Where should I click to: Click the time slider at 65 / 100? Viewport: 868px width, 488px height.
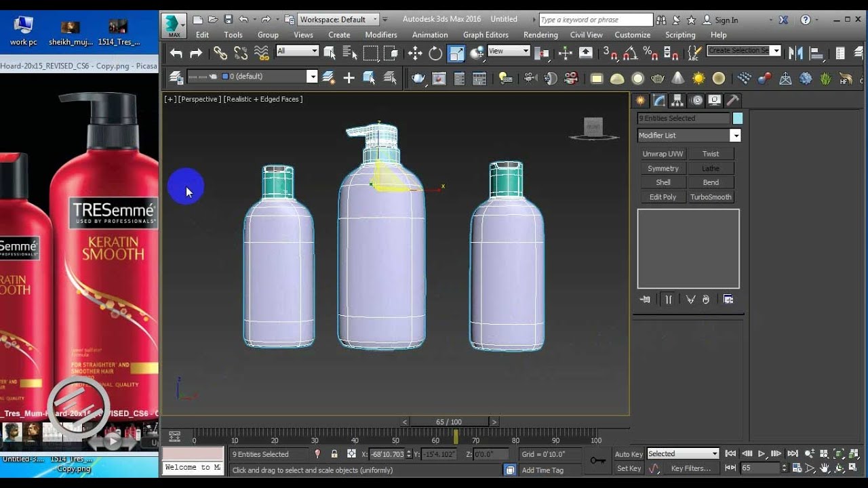click(449, 422)
